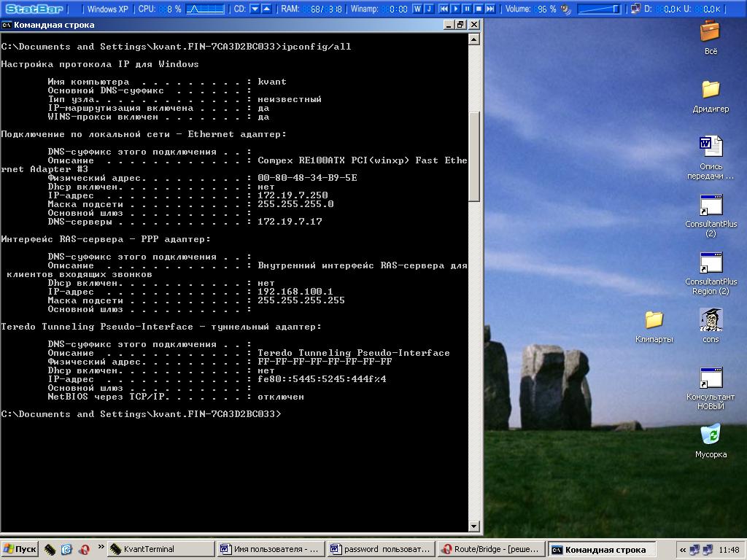Select the Дридигер folder on desktop
Screen dimensions: 747x560
click(x=711, y=96)
